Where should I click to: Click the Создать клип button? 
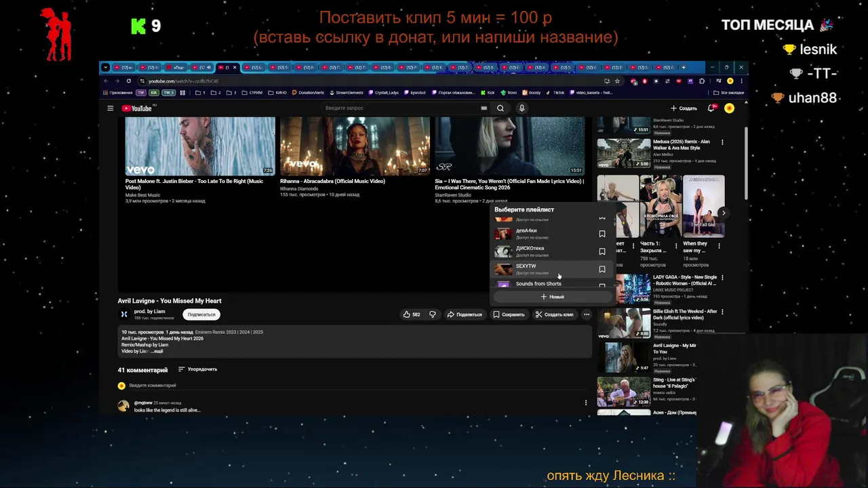554,314
